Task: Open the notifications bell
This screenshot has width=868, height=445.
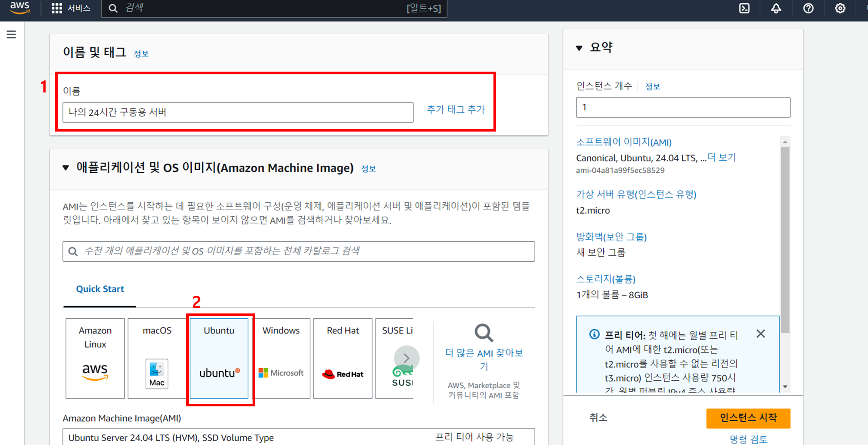Action: pos(776,8)
